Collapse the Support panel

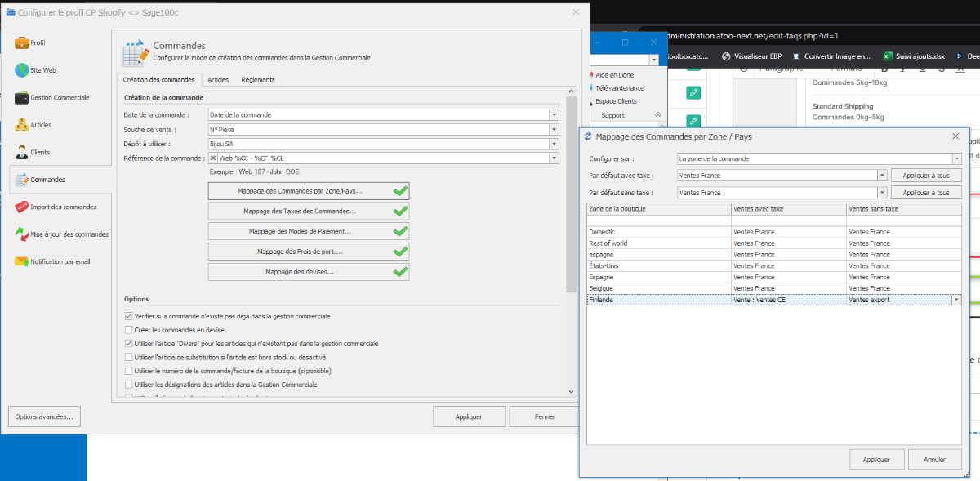point(658,115)
